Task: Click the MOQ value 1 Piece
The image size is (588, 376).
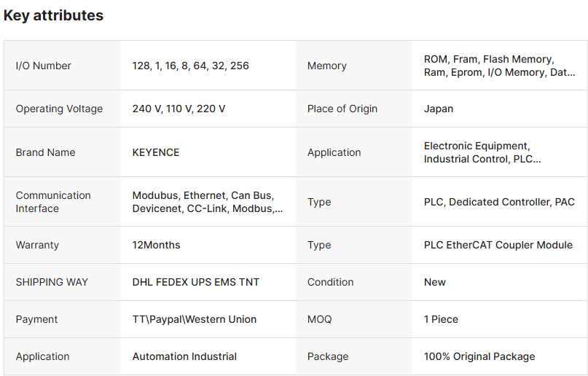Action: pos(441,319)
